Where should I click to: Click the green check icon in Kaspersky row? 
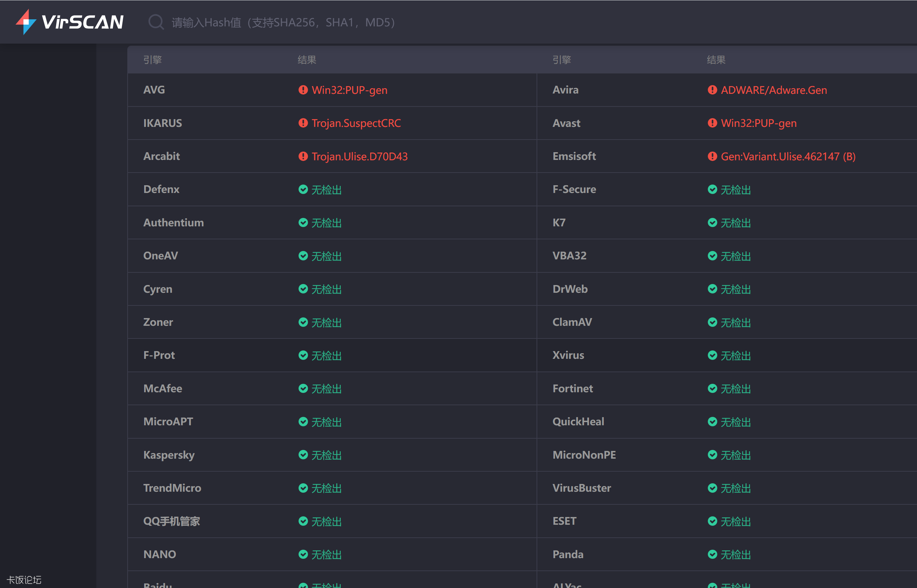coord(303,455)
